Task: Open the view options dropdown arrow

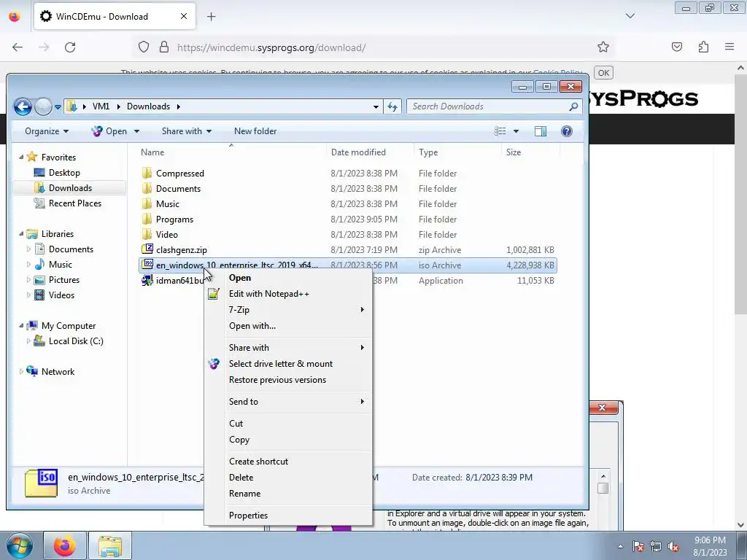Action: click(516, 131)
